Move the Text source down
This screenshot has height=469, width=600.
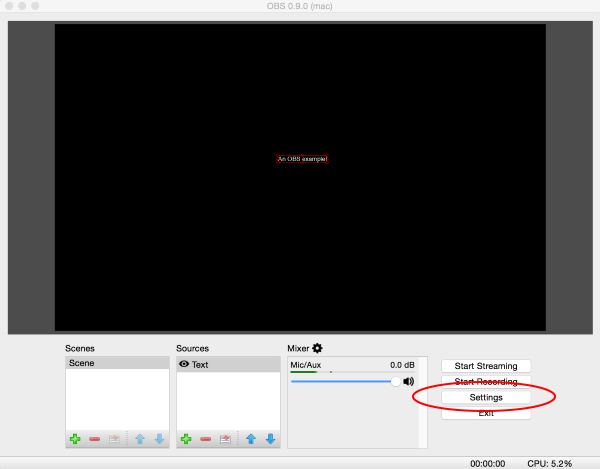pyautogui.click(x=270, y=439)
